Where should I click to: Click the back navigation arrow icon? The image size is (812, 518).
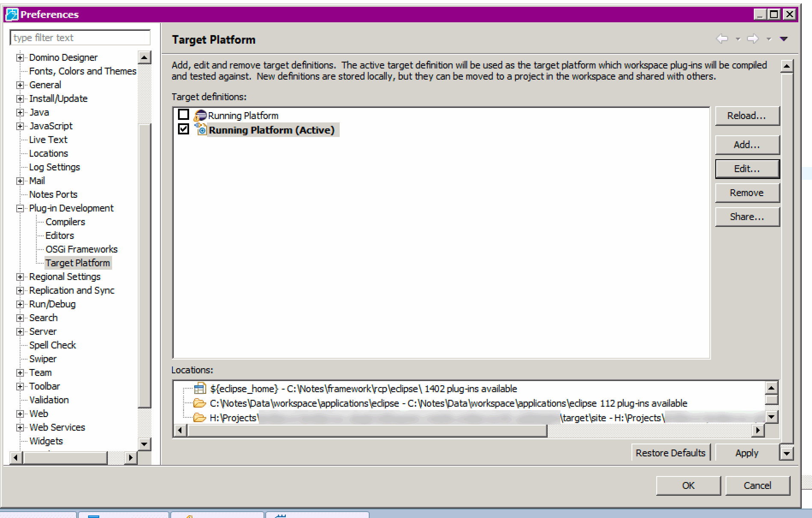coord(722,39)
